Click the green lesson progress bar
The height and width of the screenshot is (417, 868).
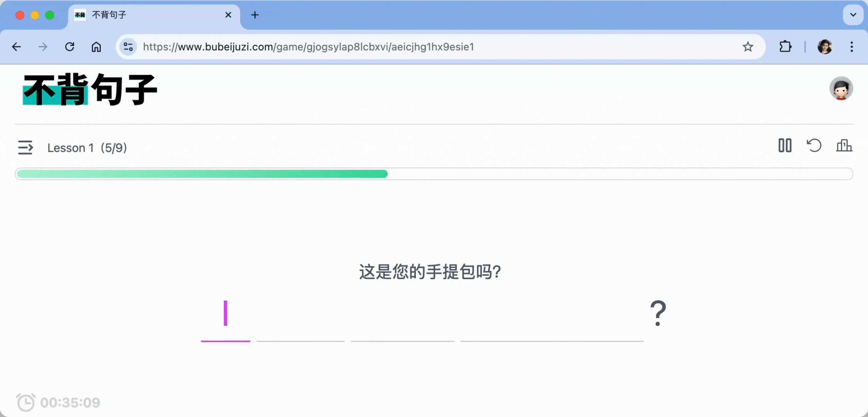(x=202, y=174)
